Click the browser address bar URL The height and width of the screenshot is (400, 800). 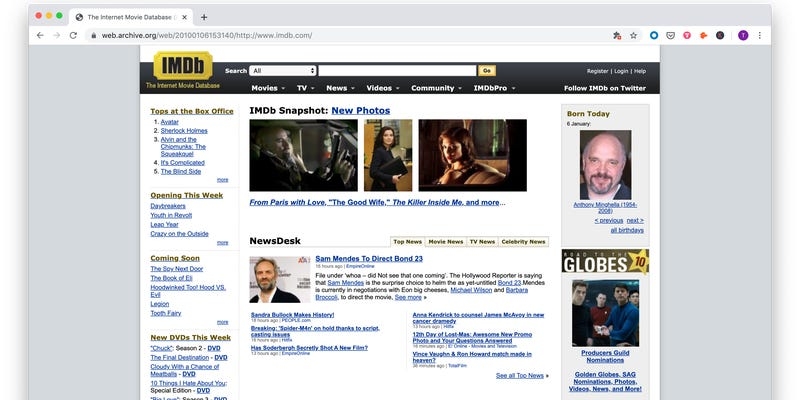207,36
